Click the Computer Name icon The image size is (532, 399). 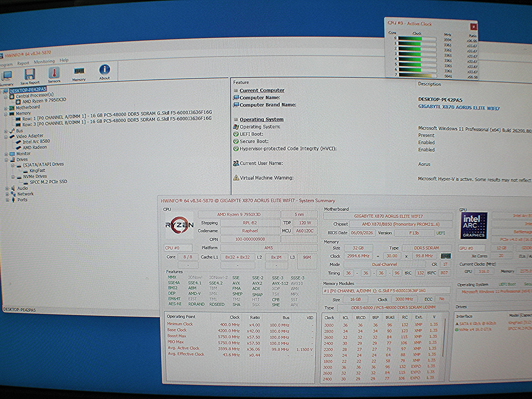(x=236, y=98)
